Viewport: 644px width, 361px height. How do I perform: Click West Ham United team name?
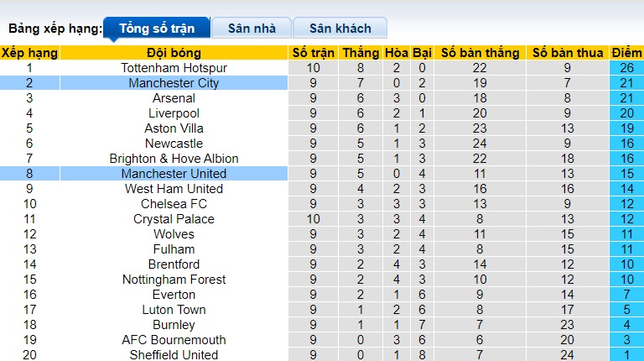pos(174,189)
